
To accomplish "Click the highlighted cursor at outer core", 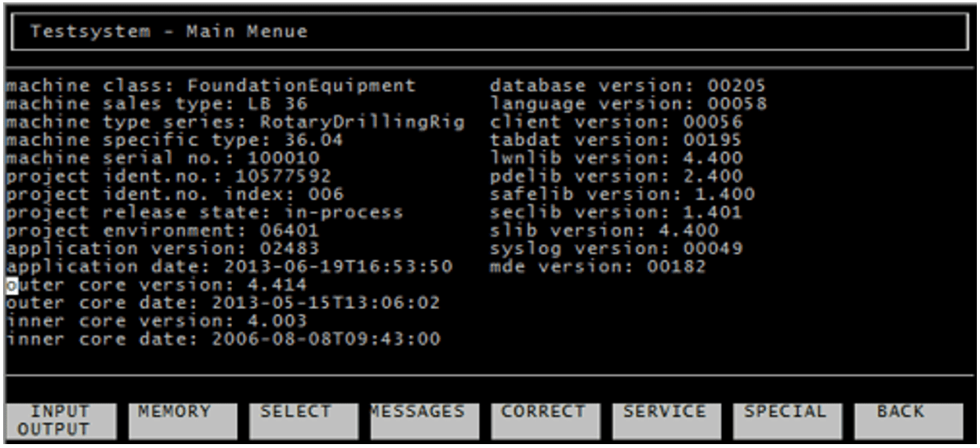I will click(12, 286).
